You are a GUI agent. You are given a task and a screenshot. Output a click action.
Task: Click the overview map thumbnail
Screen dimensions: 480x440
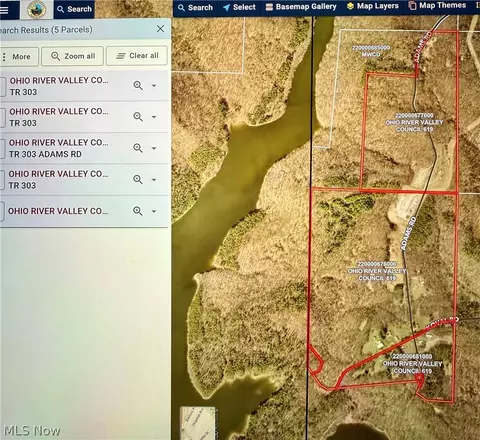click(198, 422)
